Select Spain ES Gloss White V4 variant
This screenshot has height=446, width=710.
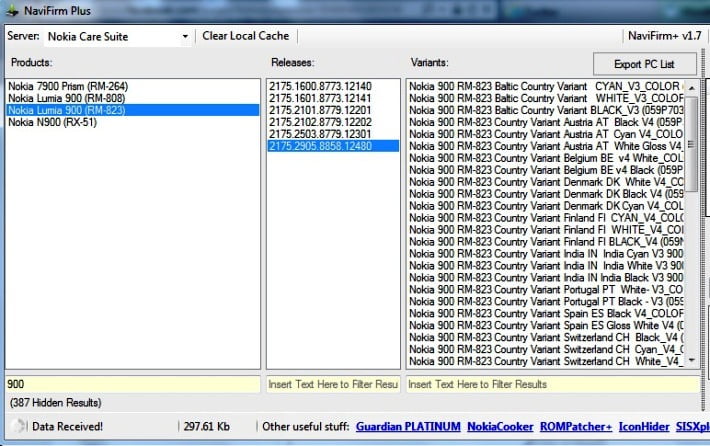(546, 325)
